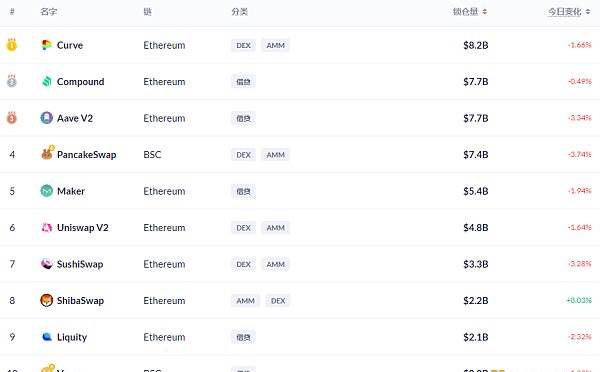Click the AMM tag in SushiSwap row

pyautogui.click(x=276, y=264)
